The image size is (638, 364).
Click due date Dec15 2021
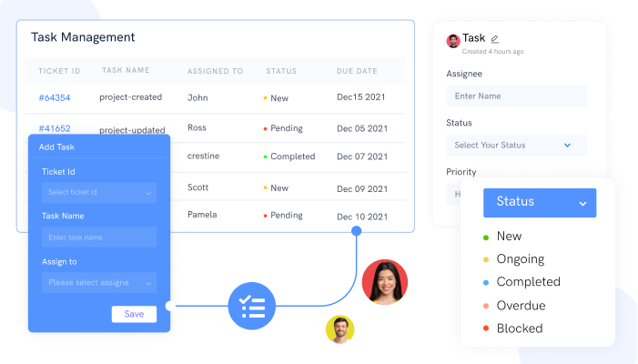pos(361,97)
